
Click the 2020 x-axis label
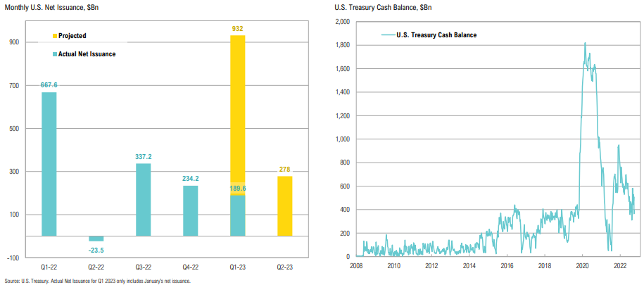[x=582, y=267]
